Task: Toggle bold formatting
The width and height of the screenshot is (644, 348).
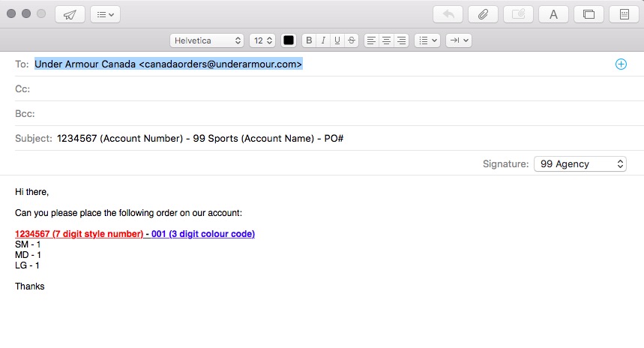Action: [310, 40]
